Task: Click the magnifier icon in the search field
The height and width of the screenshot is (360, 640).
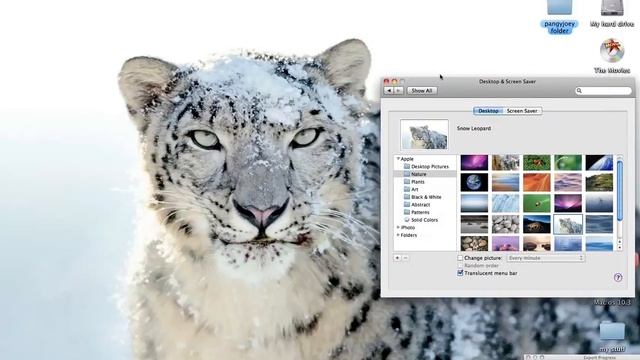Action: click(x=579, y=91)
